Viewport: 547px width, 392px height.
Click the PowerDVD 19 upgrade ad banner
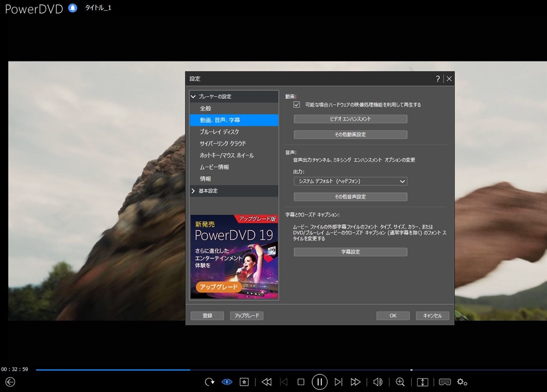(234, 257)
